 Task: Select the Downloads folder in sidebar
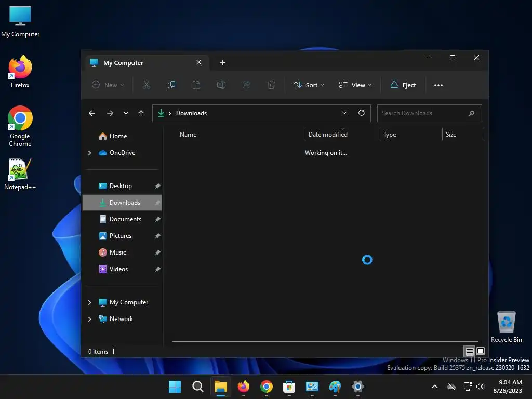click(x=122, y=203)
